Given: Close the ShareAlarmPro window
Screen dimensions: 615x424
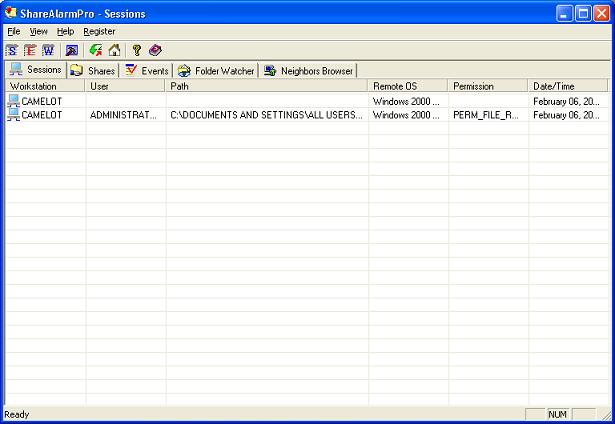Looking at the screenshot, I should point(601,14).
